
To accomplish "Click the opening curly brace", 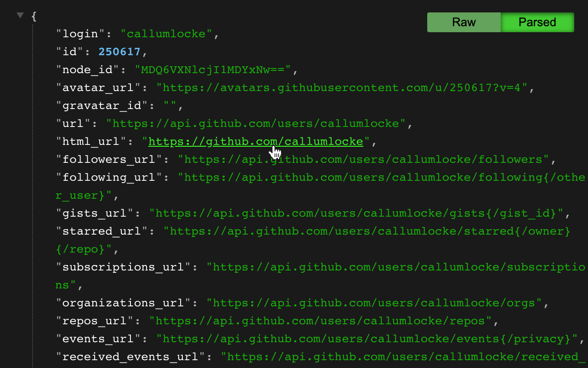I will click(x=34, y=16).
